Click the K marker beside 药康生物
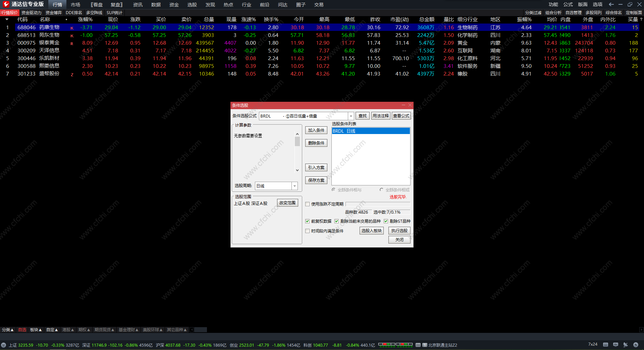Viewport: 644px width, 350px height. click(x=72, y=28)
